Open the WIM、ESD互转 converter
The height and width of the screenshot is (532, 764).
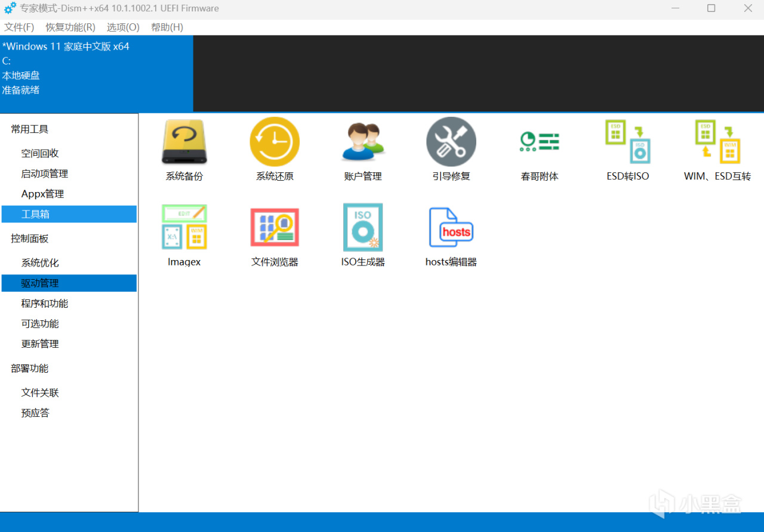pyautogui.click(x=717, y=149)
